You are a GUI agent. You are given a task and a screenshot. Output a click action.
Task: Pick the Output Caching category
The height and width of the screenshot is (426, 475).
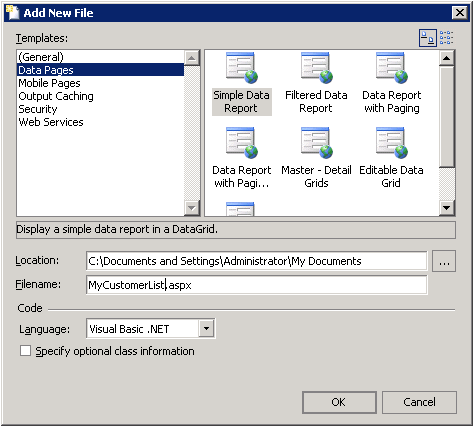100,96
